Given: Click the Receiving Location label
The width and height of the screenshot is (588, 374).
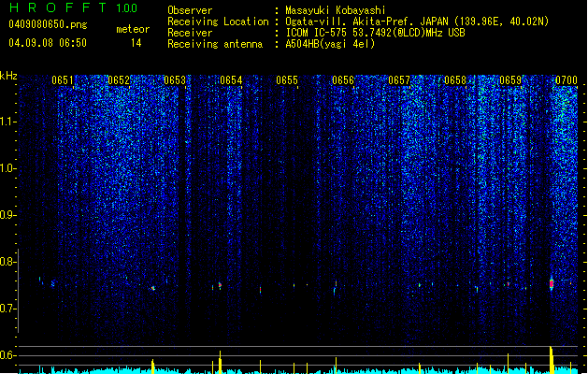Looking at the screenshot, I should pyautogui.click(x=218, y=22).
